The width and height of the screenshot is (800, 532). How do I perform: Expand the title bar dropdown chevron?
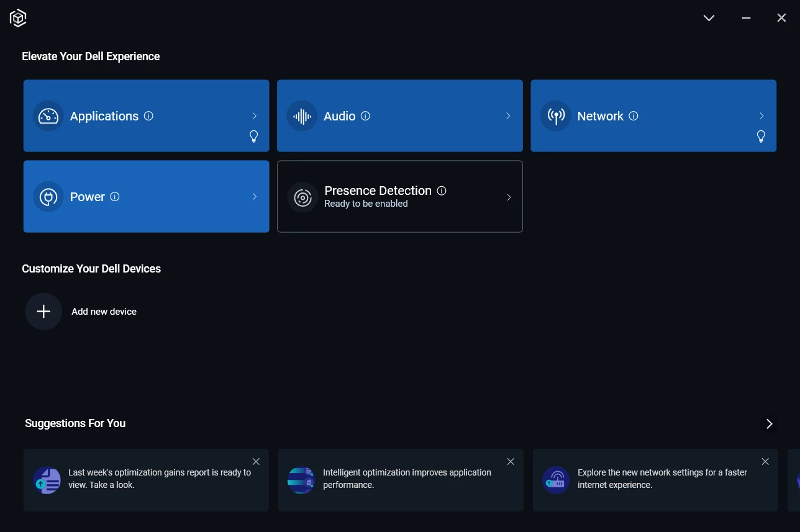coord(709,18)
